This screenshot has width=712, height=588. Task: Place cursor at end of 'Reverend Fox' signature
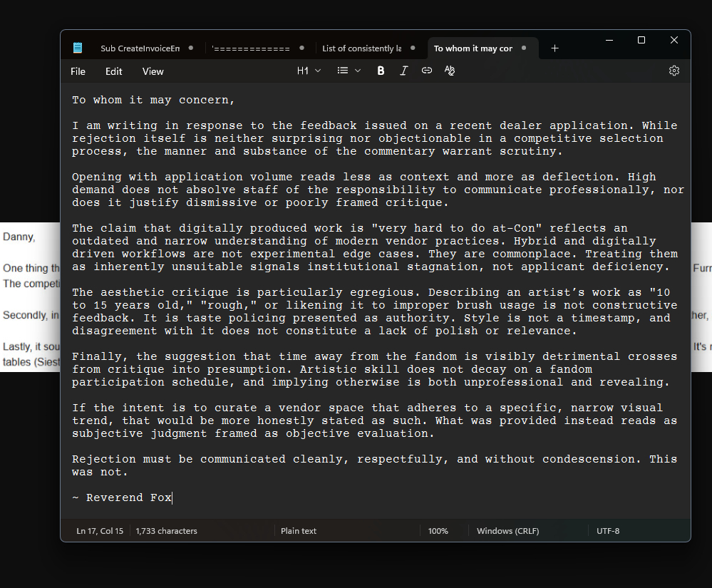point(172,497)
